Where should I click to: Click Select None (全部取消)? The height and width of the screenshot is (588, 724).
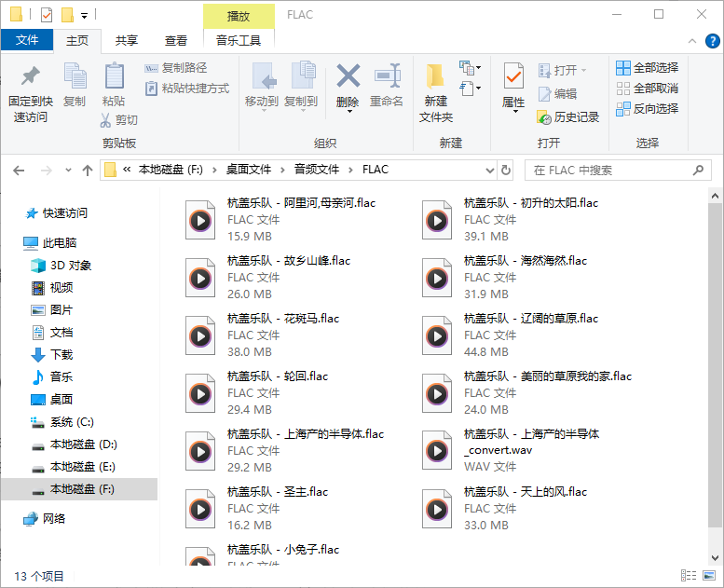[647, 89]
